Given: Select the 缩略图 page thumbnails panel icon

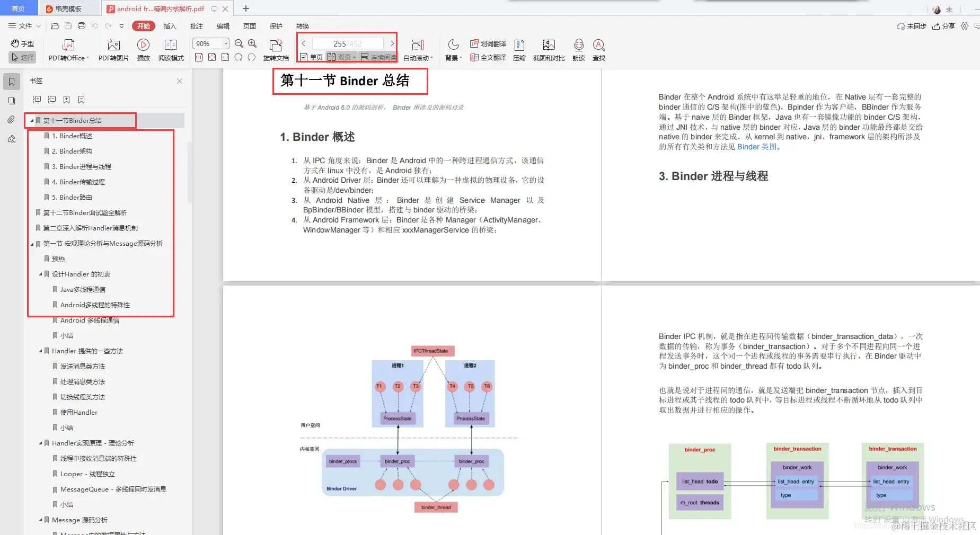Looking at the screenshot, I should (12, 101).
